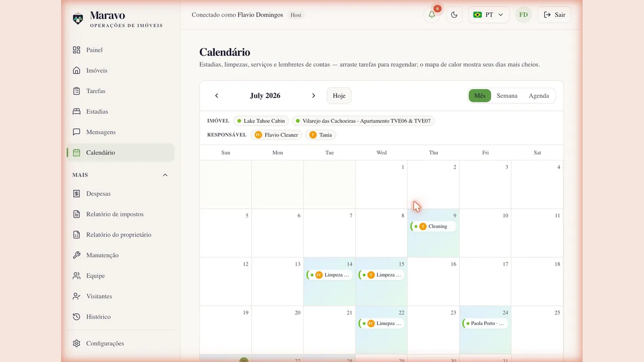Click July 20 day cell
Viewport: 644px width, 362px height.
point(277,330)
